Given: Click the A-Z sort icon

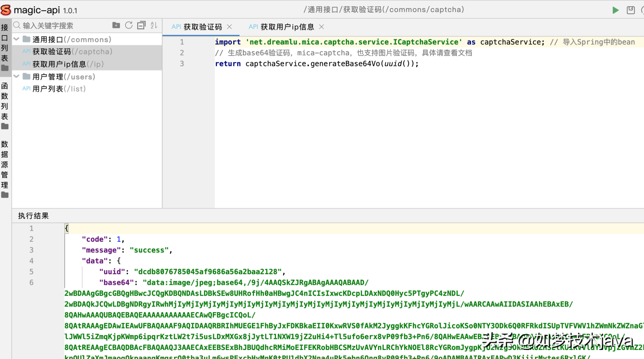Looking at the screenshot, I should coord(154,25).
